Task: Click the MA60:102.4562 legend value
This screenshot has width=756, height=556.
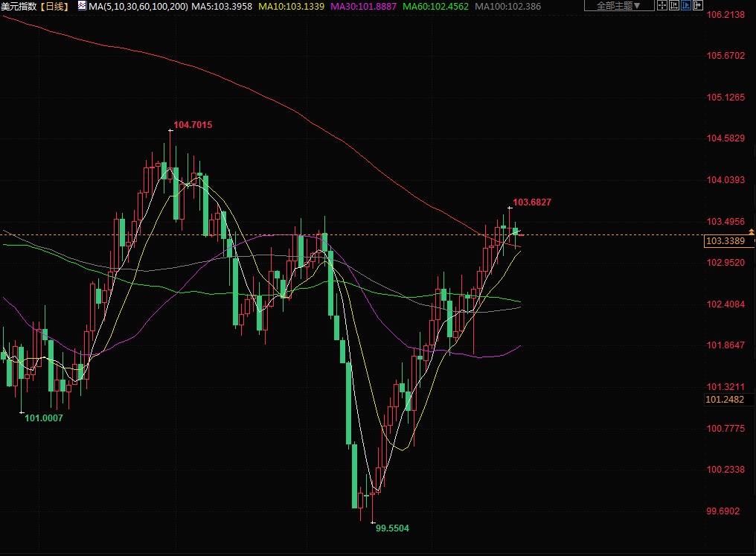Action: point(435,6)
